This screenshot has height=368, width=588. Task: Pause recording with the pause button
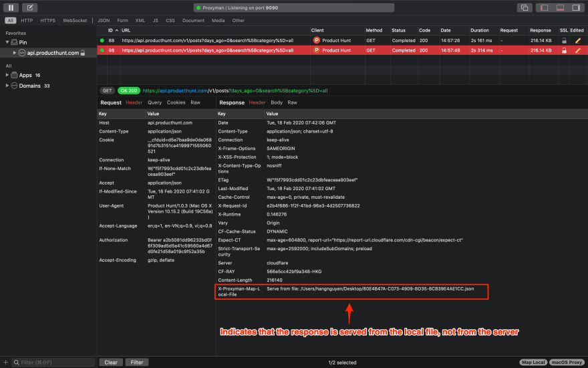coord(11,7)
